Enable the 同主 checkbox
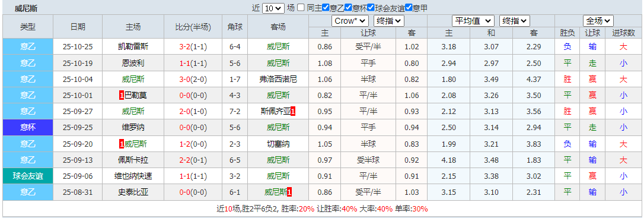This screenshot has width=644, height=218. pos(301,7)
